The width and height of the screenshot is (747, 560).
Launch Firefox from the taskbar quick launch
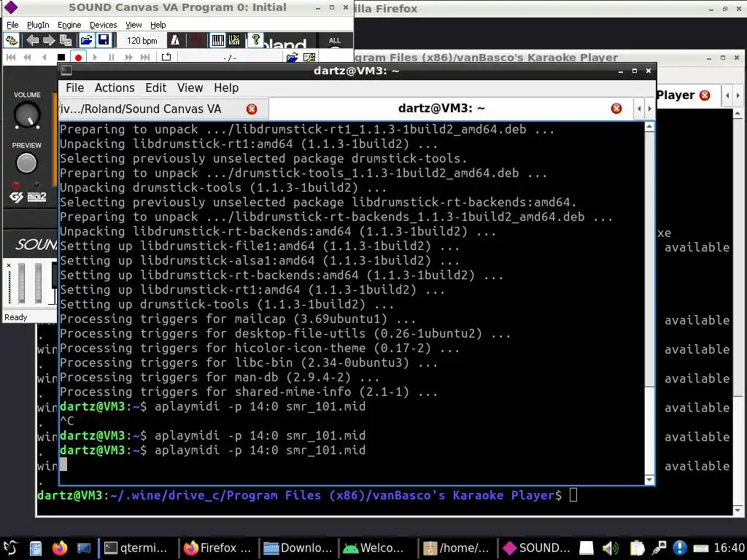pos(60,548)
